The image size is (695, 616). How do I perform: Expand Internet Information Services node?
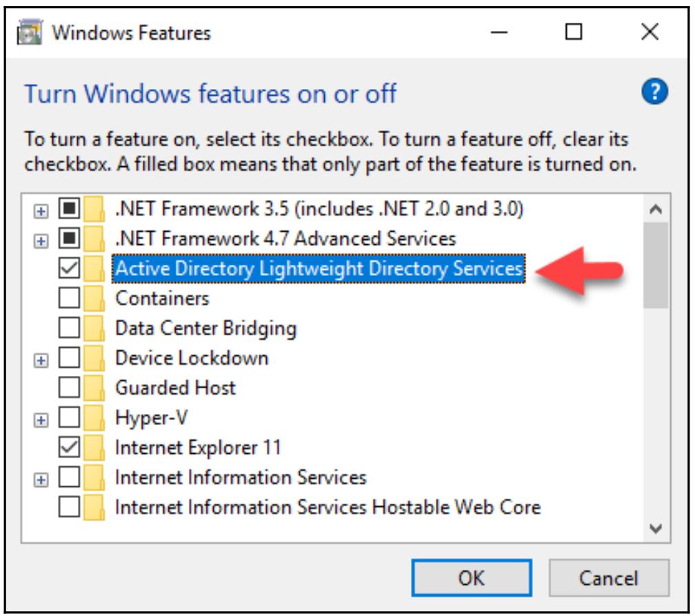[x=43, y=477]
